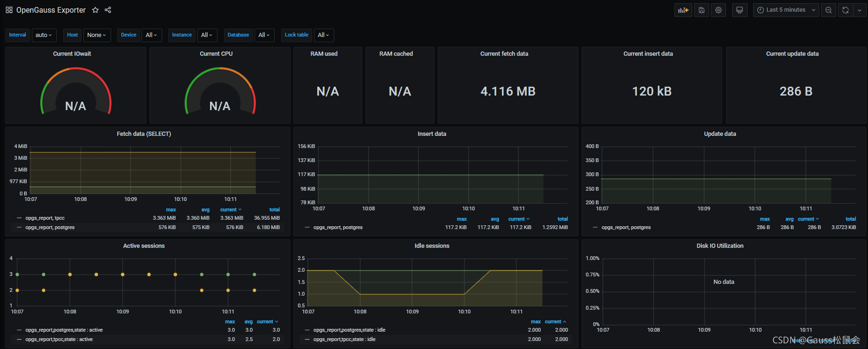This screenshot has width=868, height=349.
Task: Click the 4.116 MB fetch data value
Action: pyautogui.click(x=508, y=91)
